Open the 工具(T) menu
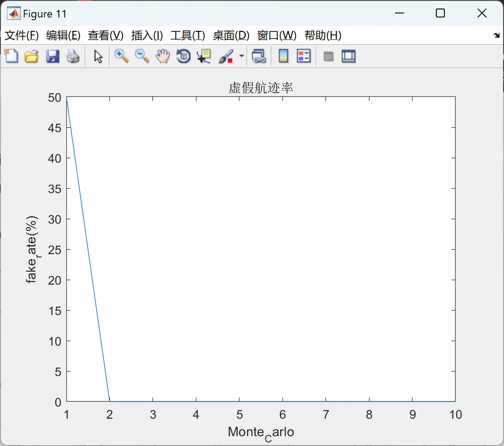504x446 pixels. point(188,35)
